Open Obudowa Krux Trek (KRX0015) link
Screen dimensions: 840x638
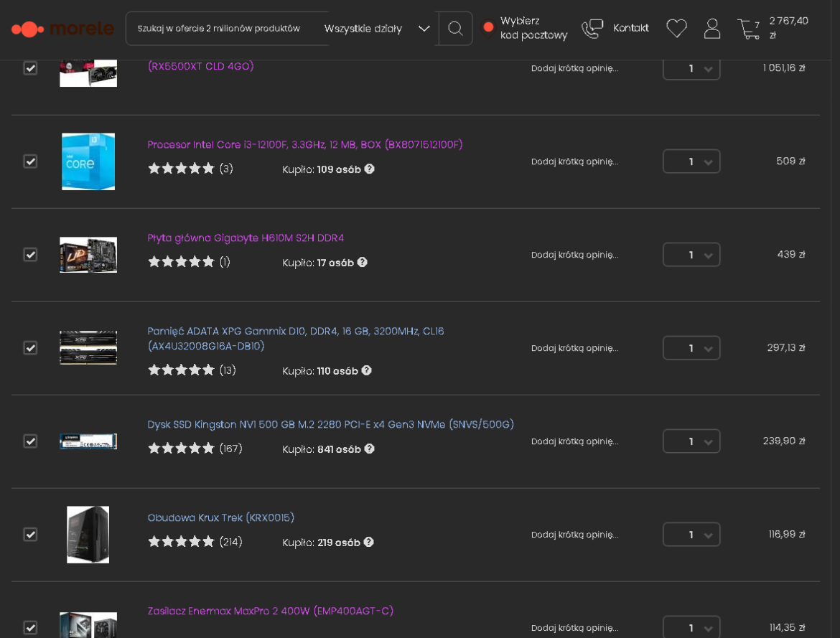[220, 517]
